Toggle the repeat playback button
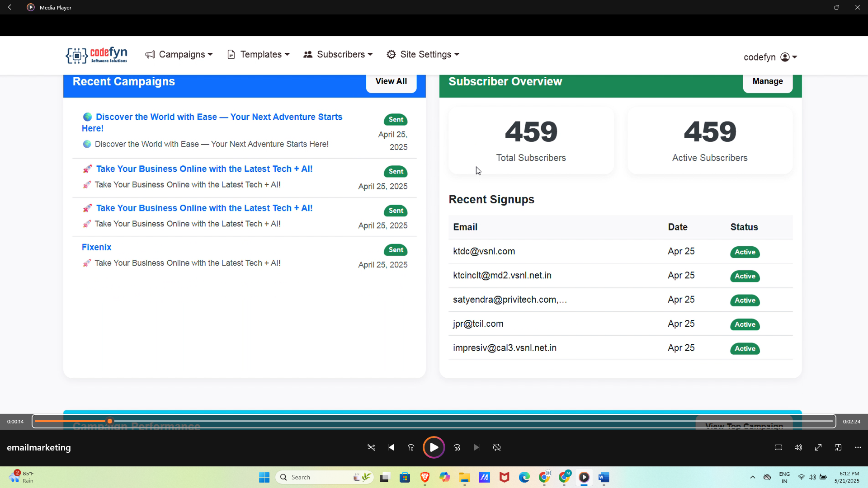Image resolution: width=868 pixels, height=488 pixels. tap(497, 447)
